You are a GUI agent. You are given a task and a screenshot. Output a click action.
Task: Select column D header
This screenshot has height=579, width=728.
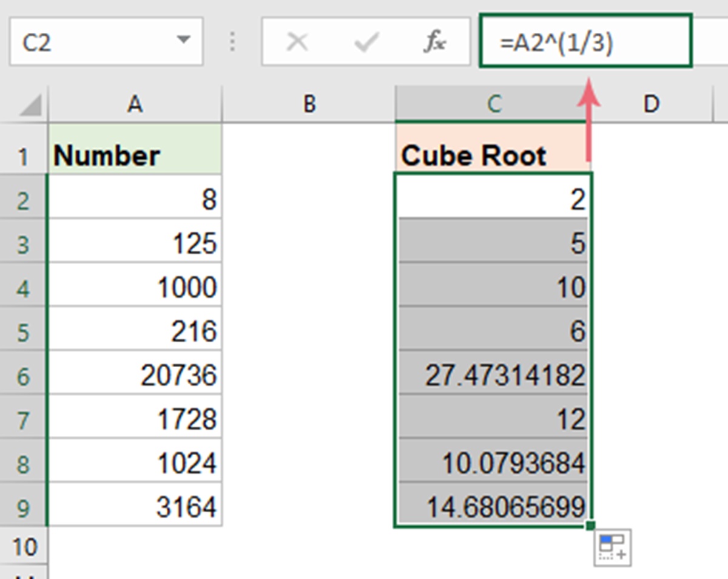click(652, 104)
